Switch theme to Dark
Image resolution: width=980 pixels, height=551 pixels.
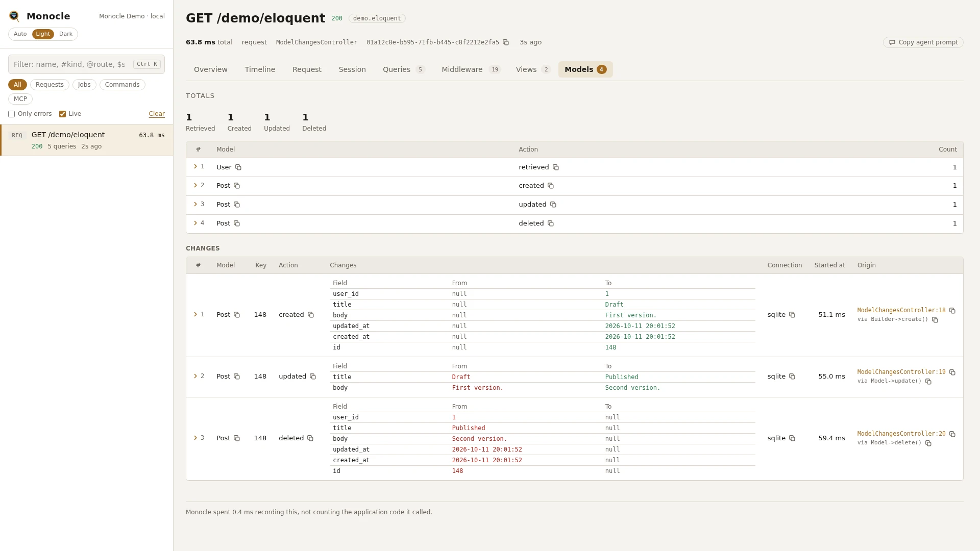66,34
